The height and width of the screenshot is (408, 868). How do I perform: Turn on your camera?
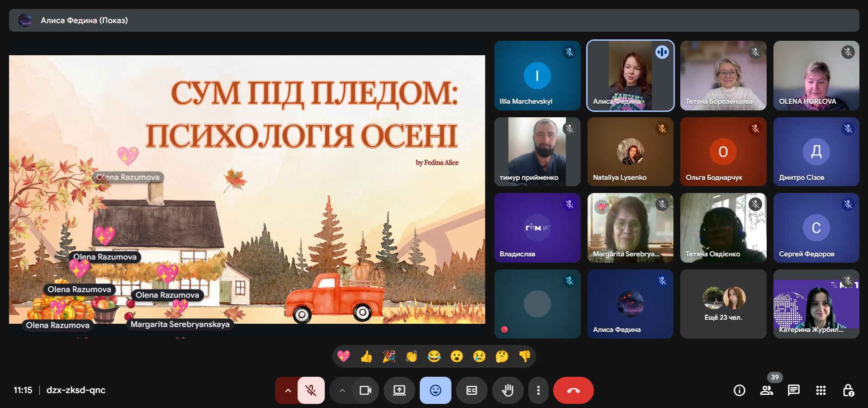pos(365,390)
